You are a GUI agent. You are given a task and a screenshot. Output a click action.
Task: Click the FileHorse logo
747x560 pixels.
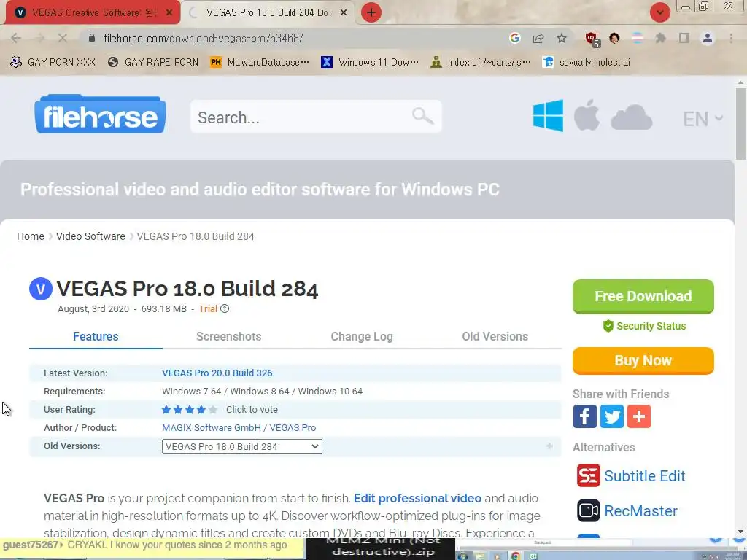pos(100,114)
